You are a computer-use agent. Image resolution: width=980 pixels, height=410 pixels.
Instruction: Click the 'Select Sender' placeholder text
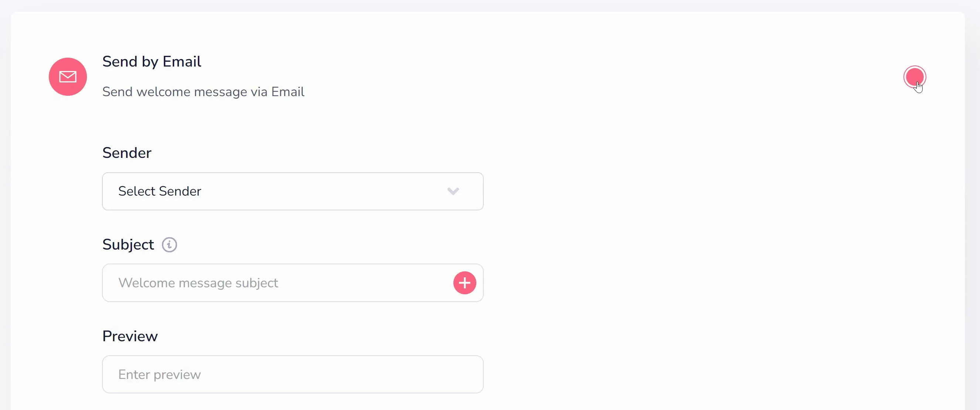pos(159,191)
